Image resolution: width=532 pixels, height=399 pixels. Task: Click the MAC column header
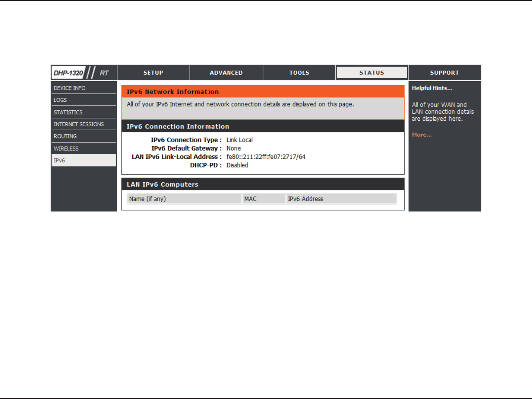(264, 199)
